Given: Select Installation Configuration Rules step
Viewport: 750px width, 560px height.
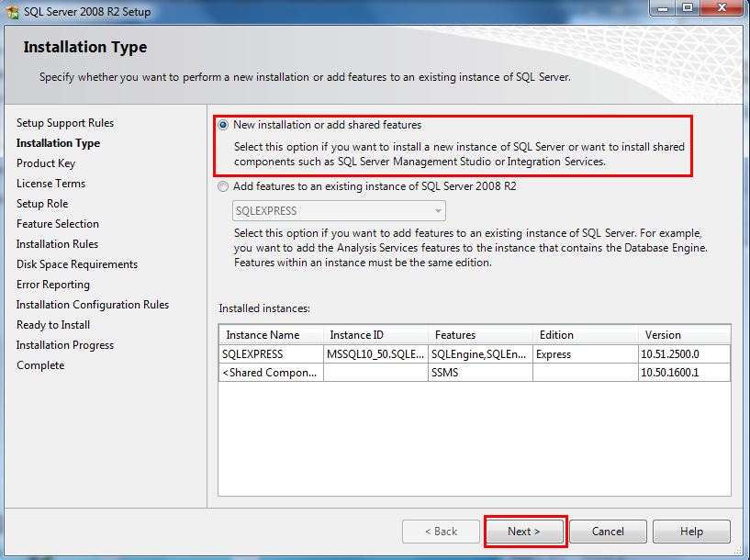Looking at the screenshot, I should tap(93, 305).
